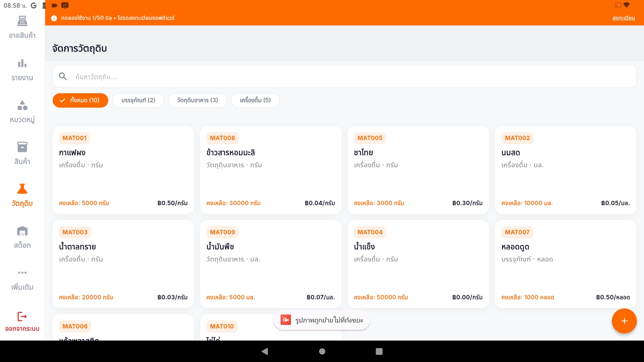Filter by เครื่องดื่ม (5) chip

click(255, 100)
